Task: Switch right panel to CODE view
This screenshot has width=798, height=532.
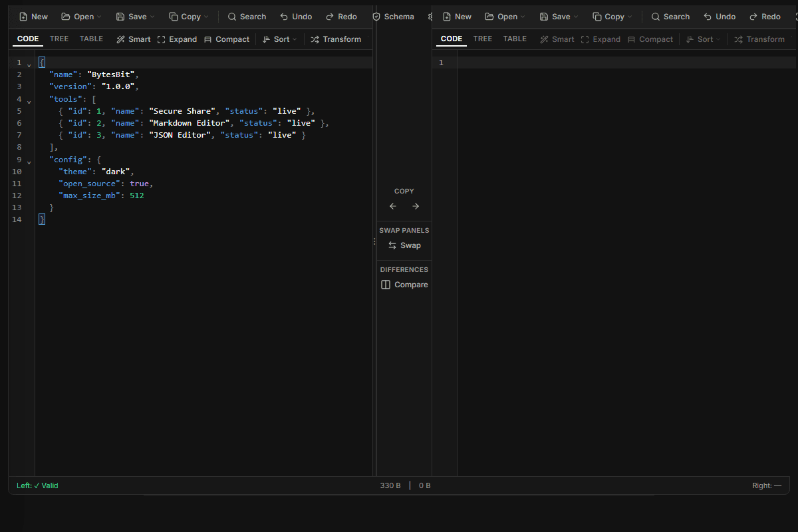Action: [452, 39]
